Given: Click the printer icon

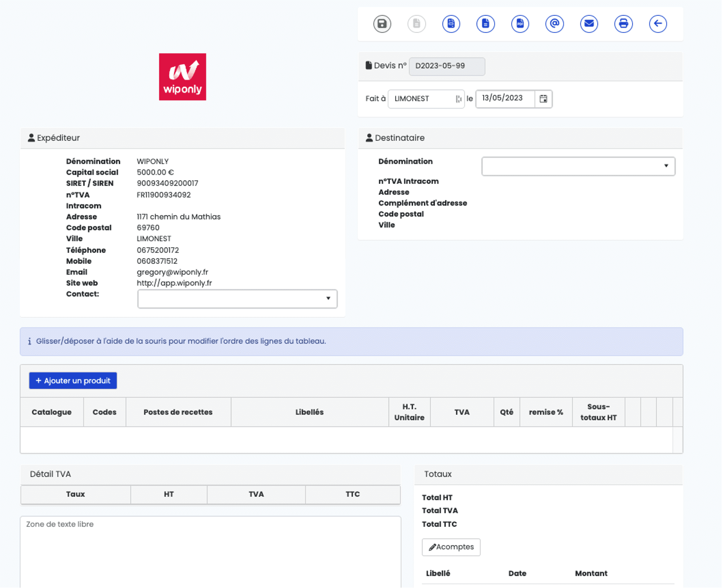Looking at the screenshot, I should click(x=623, y=24).
